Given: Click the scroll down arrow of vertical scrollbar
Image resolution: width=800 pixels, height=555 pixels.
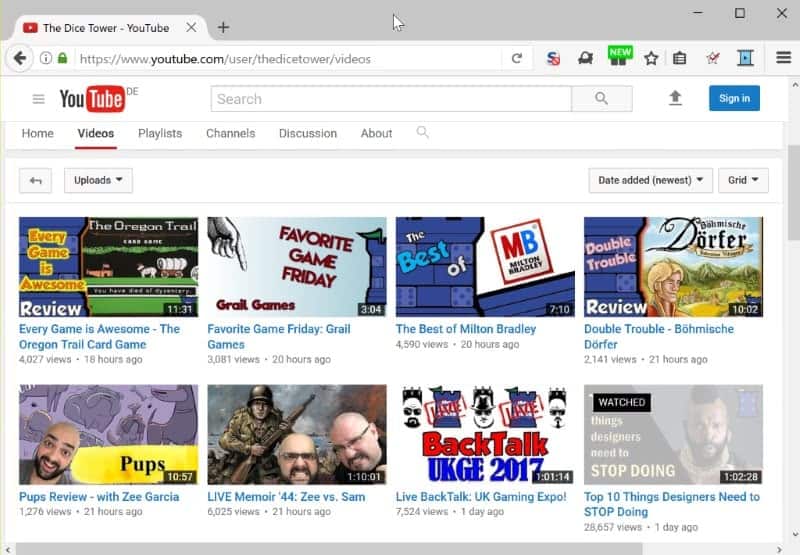Looking at the screenshot, I should tap(794, 534).
